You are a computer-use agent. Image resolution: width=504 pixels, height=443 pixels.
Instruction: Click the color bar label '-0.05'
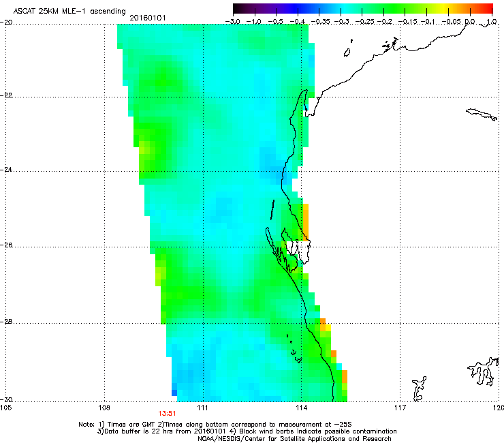pos(451,22)
